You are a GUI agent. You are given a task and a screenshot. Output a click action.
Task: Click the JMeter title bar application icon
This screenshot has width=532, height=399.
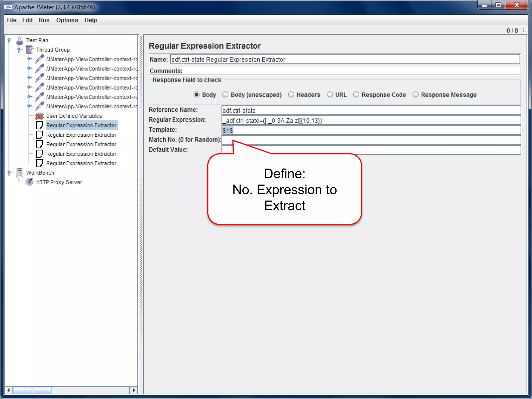pos(8,7)
